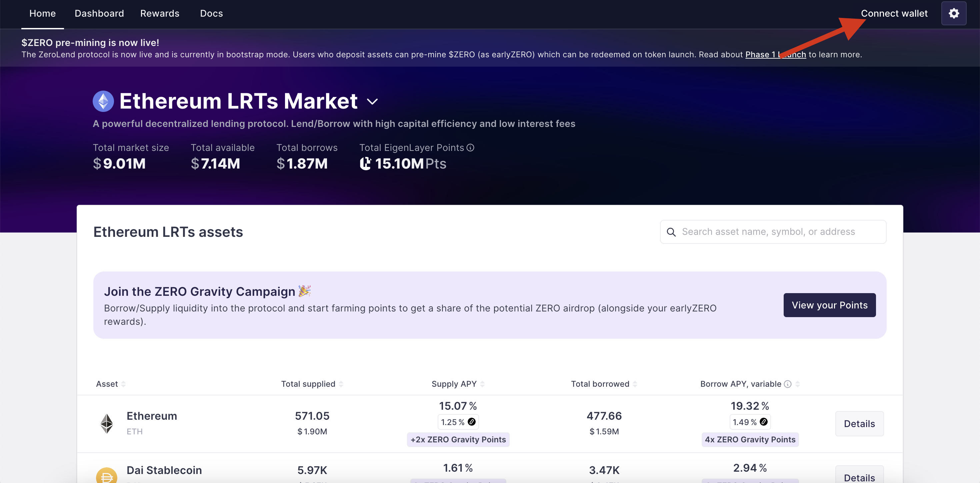Screen dimensions: 980x483
Task: Click the search asset input field
Action: 773,232
